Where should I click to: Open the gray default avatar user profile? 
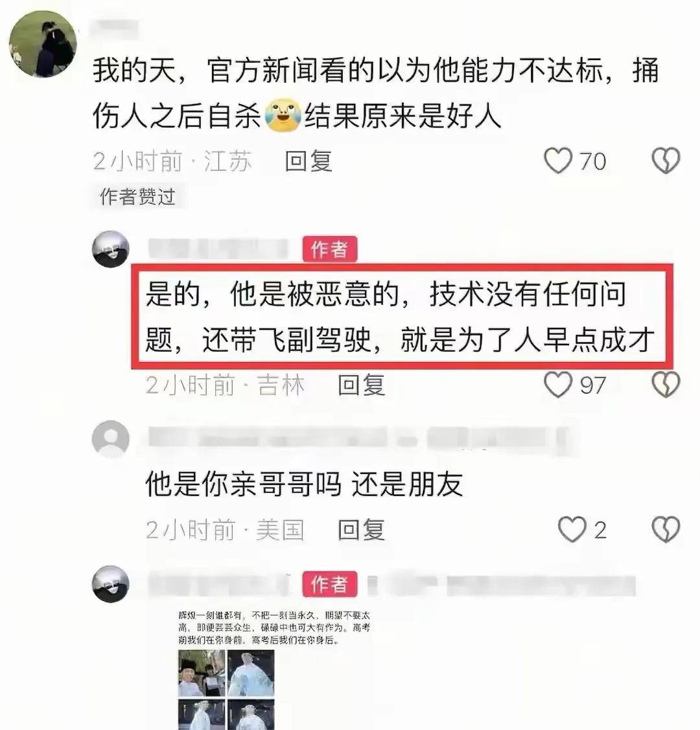(x=110, y=439)
